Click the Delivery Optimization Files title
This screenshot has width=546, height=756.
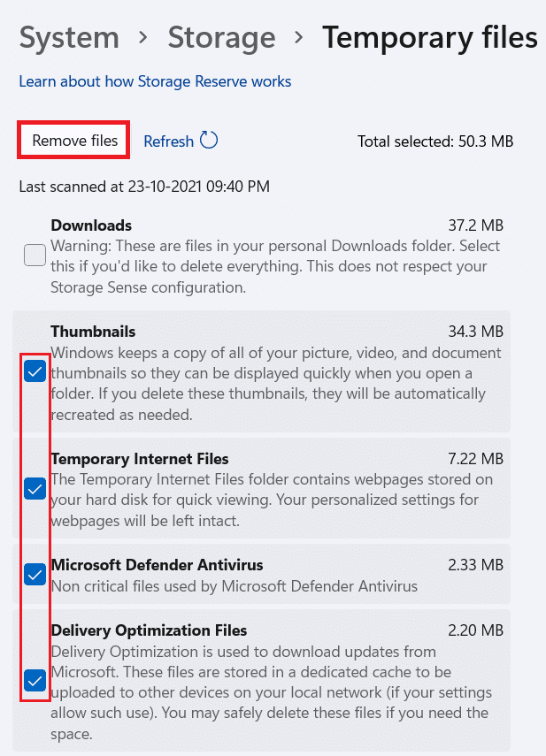tap(149, 630)
